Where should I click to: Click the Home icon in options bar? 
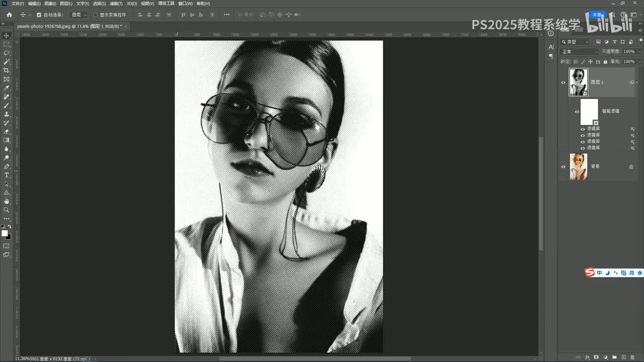click(9, 15)
